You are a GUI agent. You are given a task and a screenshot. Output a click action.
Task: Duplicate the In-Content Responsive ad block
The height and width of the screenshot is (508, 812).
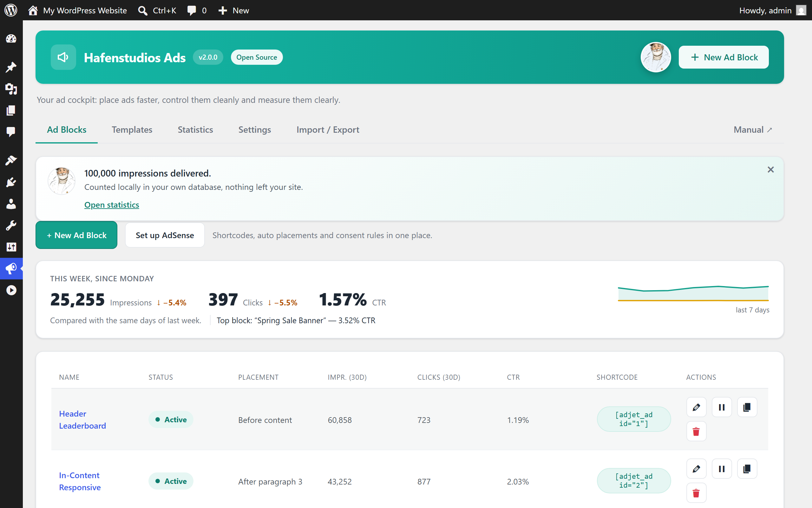click(x=747, y=469)
